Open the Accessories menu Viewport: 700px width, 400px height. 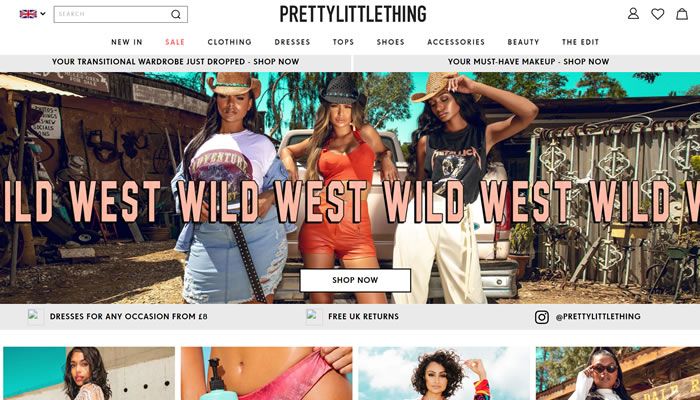456,42
